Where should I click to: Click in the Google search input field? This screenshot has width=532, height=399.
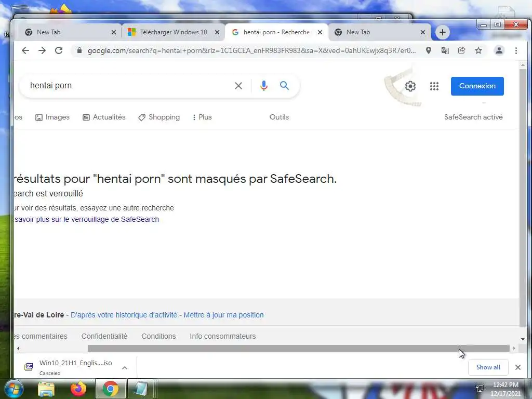(129, 86)
